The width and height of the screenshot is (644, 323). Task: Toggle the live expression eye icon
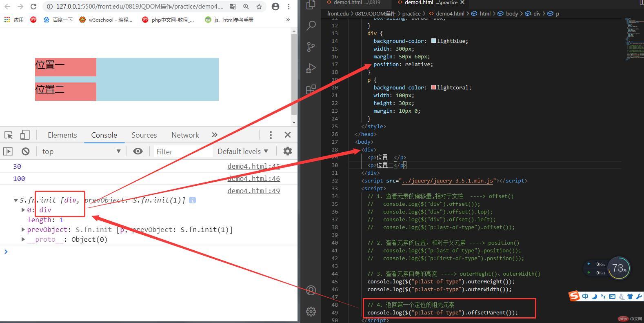(x=138, y=151)
